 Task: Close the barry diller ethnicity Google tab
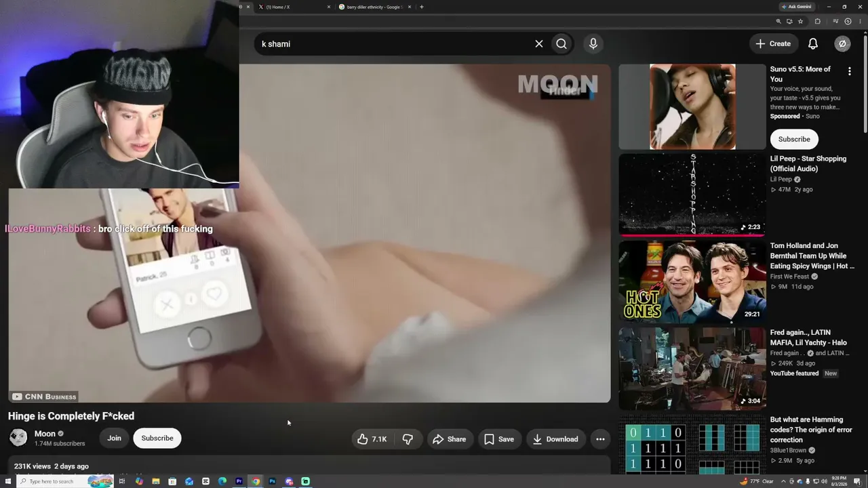click(410, 7)
